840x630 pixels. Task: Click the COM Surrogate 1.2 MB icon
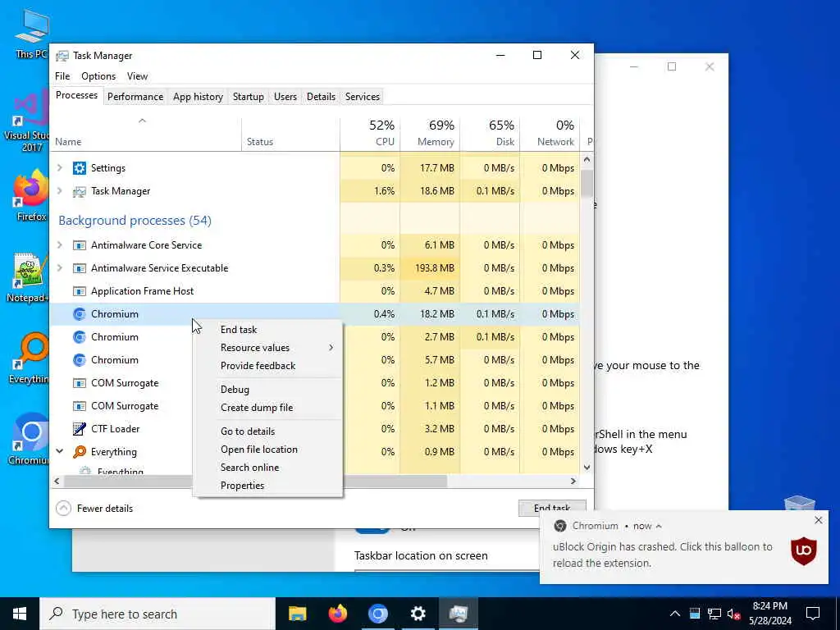coord(80,383)
